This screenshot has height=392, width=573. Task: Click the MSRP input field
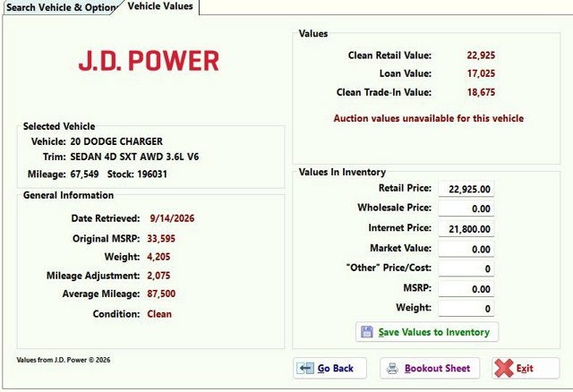pyautogui.click(x=466, y=289)
